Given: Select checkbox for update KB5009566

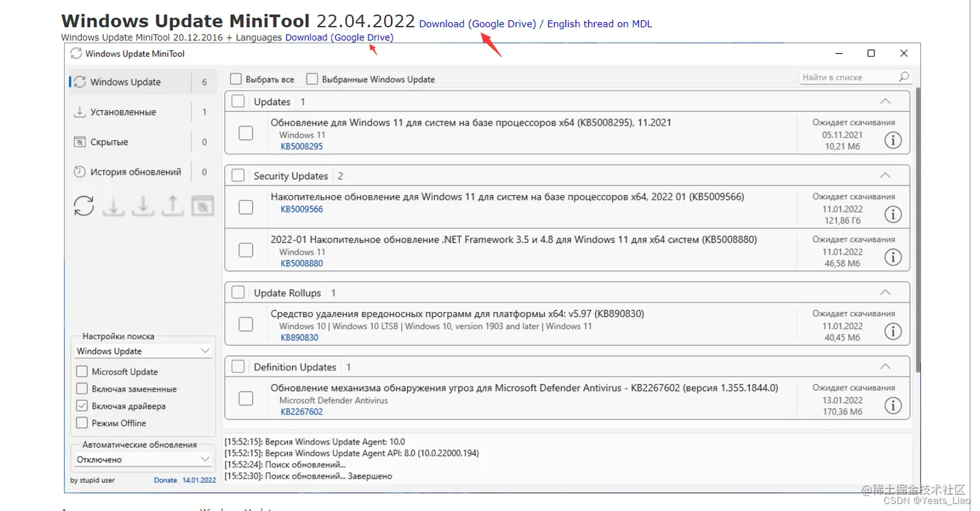Looking at the screenshot, I should 246,207.
